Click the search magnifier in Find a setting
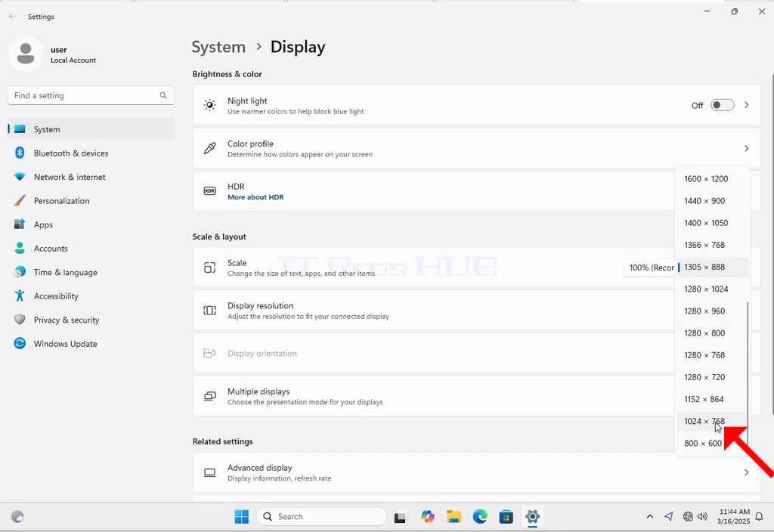The width and height of the screenshot is (774, 532). (x=163, y=95)
